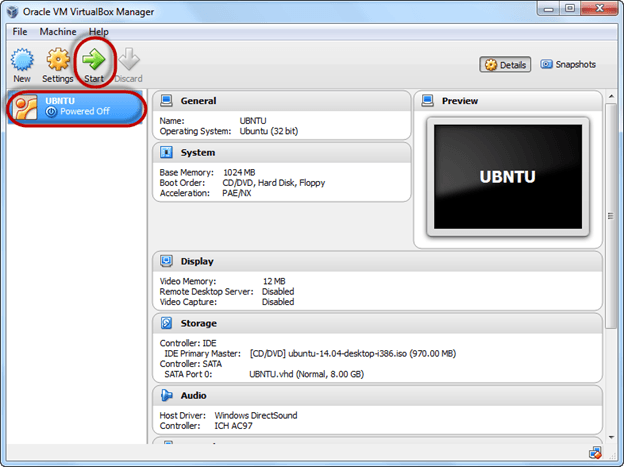Image resolution: width=624 pixels, height=467 pixels.
Task: Click the New virtual machine icon
Action: click(x=22, y=60)
